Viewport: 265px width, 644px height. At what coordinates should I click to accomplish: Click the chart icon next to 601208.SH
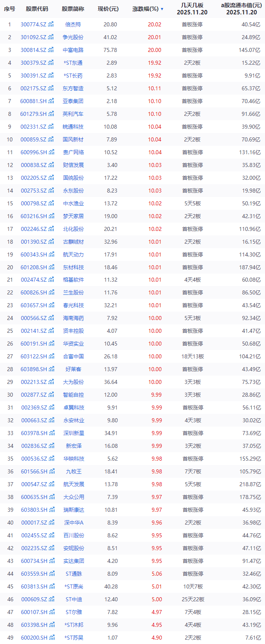[51, 267]
